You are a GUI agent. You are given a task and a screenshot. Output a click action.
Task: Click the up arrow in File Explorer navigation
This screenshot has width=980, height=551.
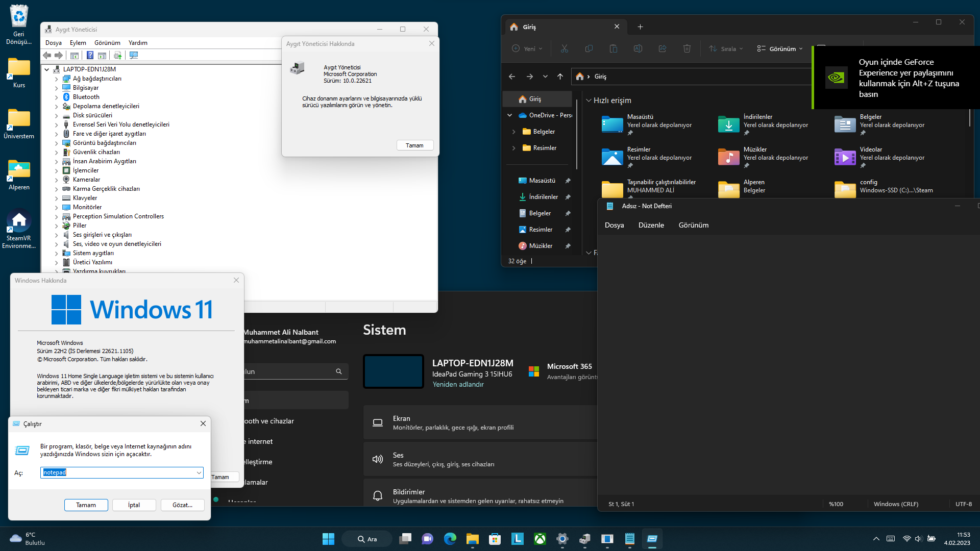[560, 77]
